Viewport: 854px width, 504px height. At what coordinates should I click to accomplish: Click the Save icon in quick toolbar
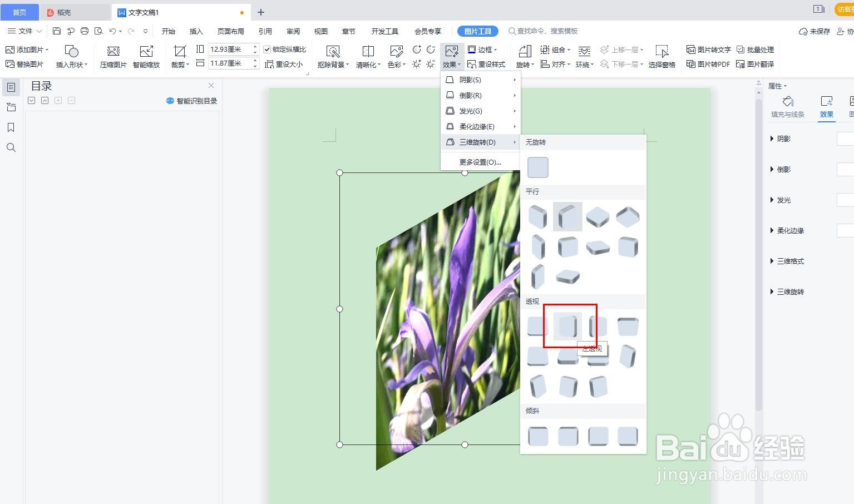[57, 31]
